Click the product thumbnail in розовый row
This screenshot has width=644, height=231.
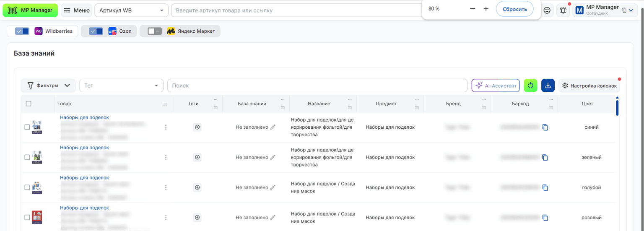[37, 218]
